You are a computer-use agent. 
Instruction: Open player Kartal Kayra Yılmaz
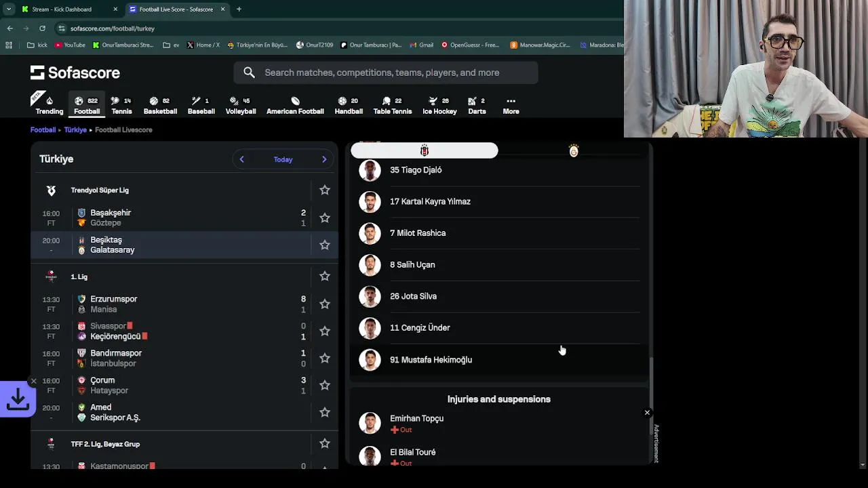pyautogui.click(x=498, y=201)
